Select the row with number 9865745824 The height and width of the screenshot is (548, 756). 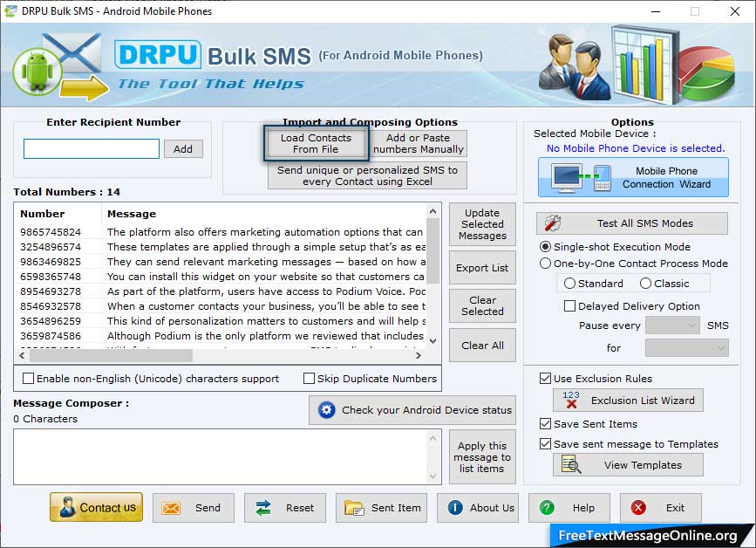point(221,232)
